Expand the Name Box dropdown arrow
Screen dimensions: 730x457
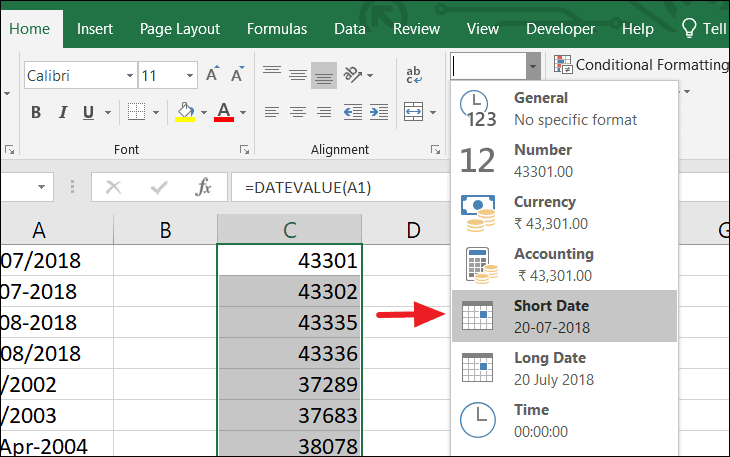coord(43,187)
